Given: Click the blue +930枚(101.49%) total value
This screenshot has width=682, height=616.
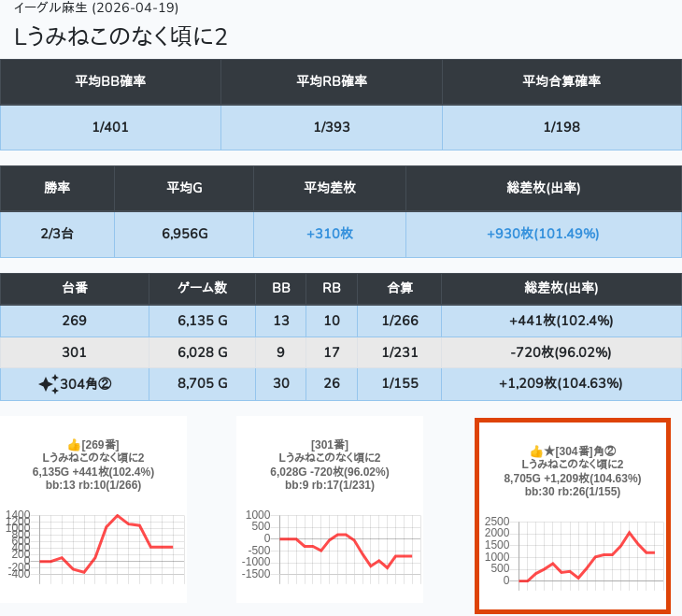Looking at the screenshot, I should coord(543,234).
